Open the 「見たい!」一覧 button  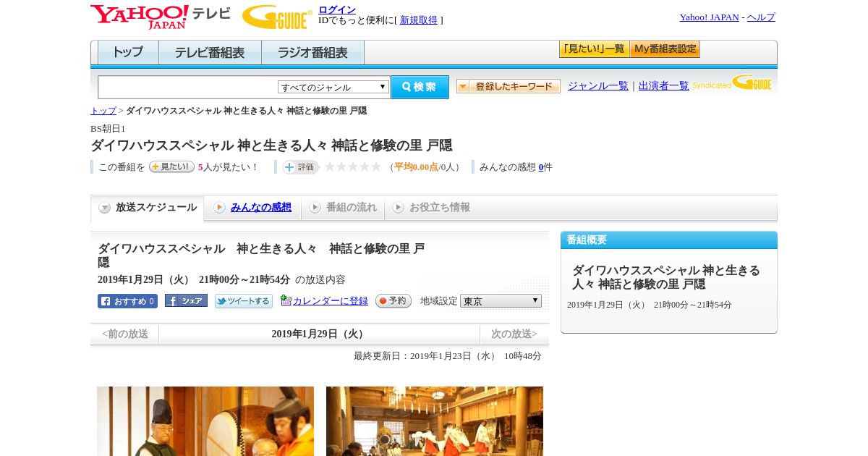tap(594, 49)
